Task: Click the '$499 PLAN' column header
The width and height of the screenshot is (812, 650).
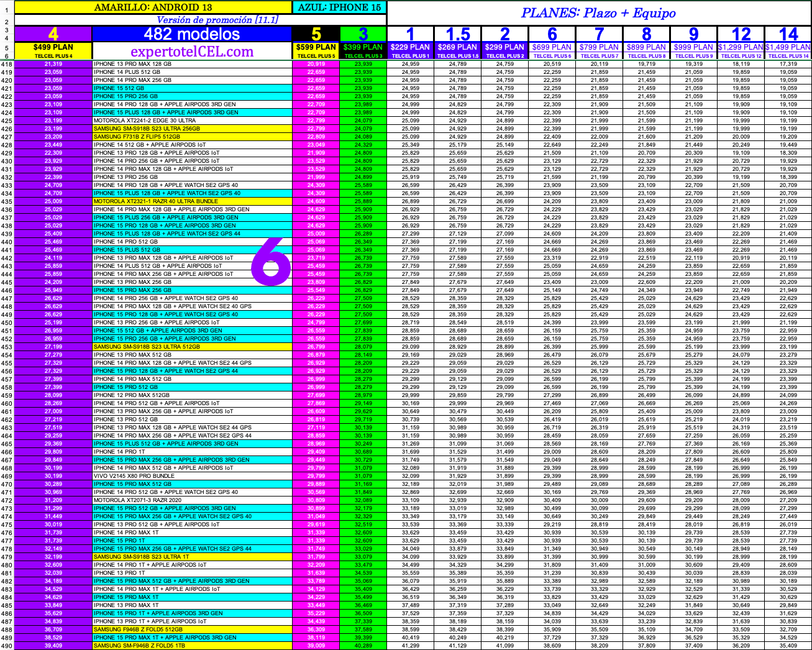Action: coord(53,47)
